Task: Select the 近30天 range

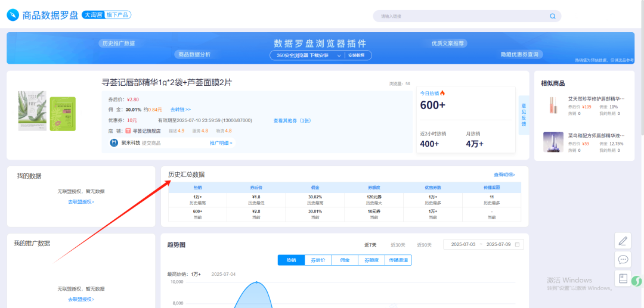Action: (x=398, y=245)
